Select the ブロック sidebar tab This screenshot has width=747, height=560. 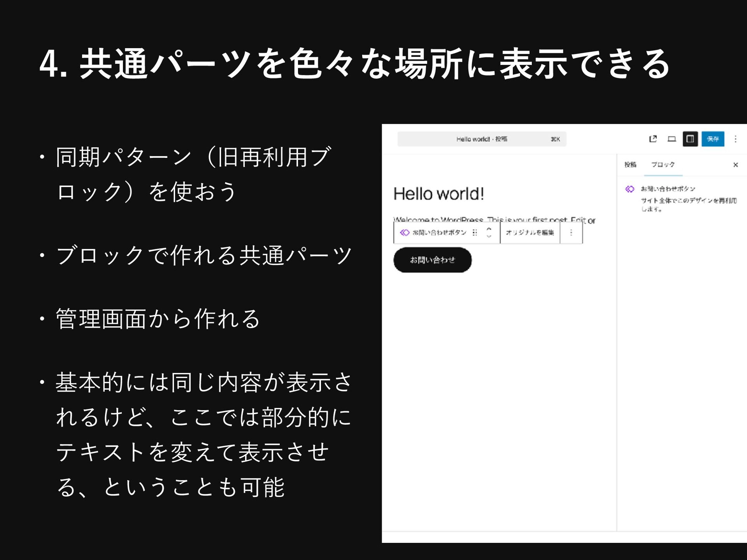tap(663, 164)
